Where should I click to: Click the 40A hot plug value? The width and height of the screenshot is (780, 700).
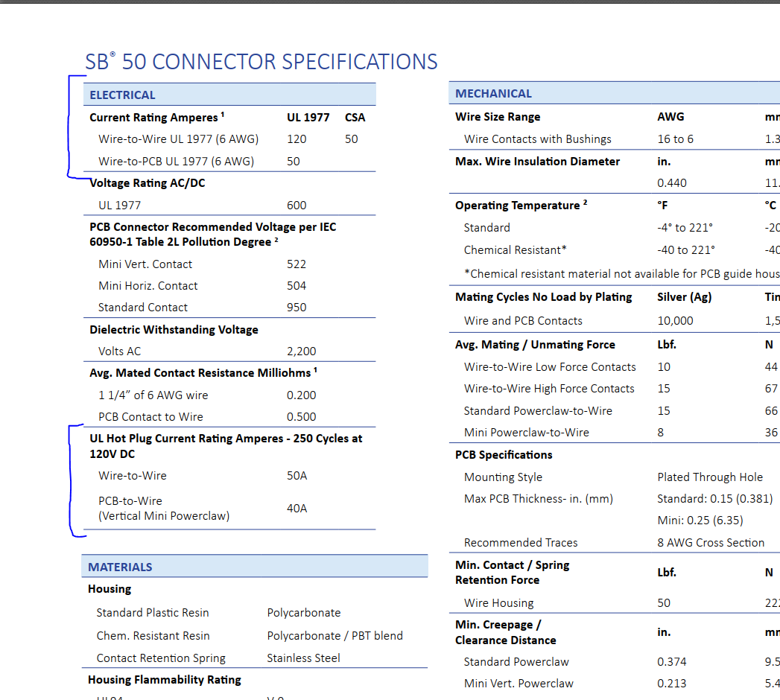[x=297, y=508]
